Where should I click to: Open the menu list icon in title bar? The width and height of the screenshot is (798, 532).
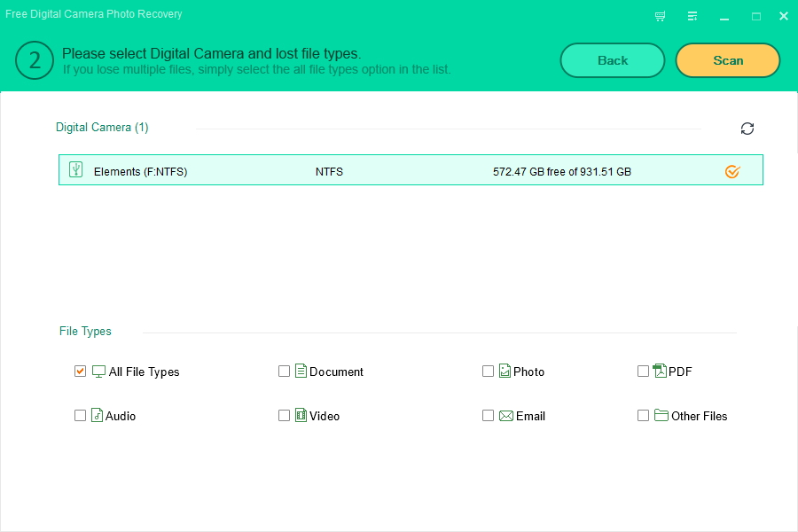tap(692, 16)
